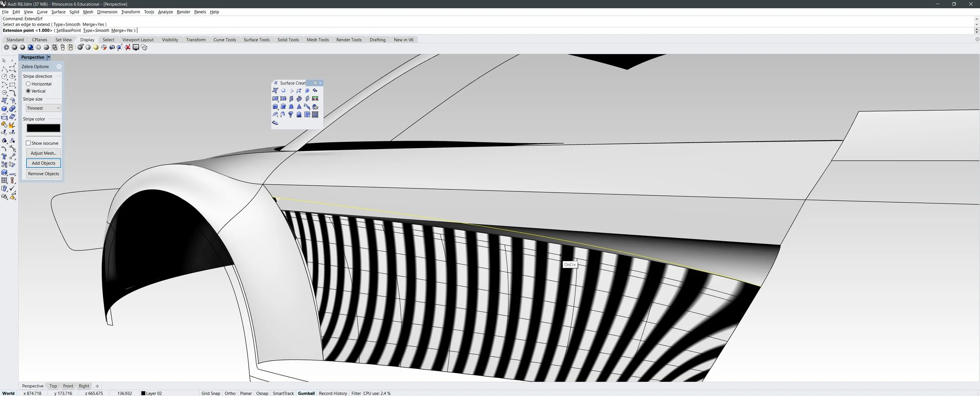Image resolution: width=980 pixels, height=396 pixels.
Task: Click the Adjust Mesh... button
Action: pos(44,153)
